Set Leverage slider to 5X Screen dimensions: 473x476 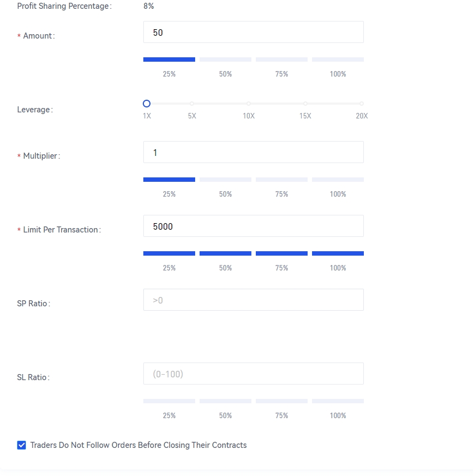[x=192, y=104]
